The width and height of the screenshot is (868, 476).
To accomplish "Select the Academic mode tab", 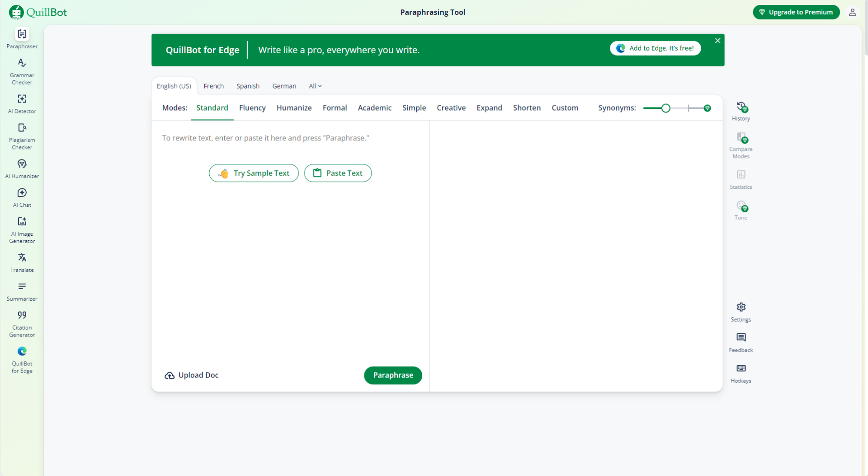I will [x=374, y=108].
